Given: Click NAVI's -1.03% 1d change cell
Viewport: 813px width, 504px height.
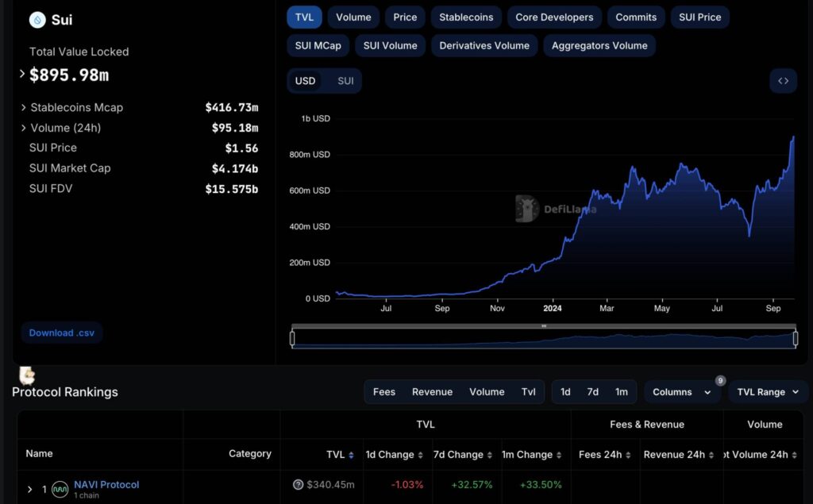Looking at the screenshot, I should coord(407,484).
